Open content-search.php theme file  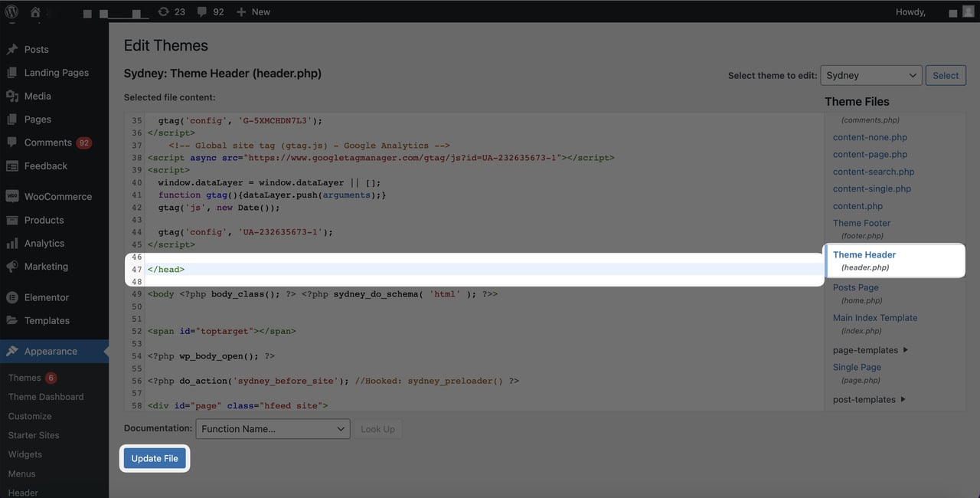pyautogui.click(x=874, y=172)
